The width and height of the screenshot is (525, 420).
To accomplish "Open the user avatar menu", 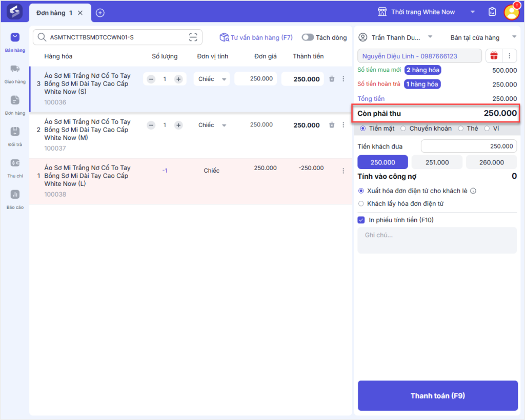I will click(x=512, y=12).
